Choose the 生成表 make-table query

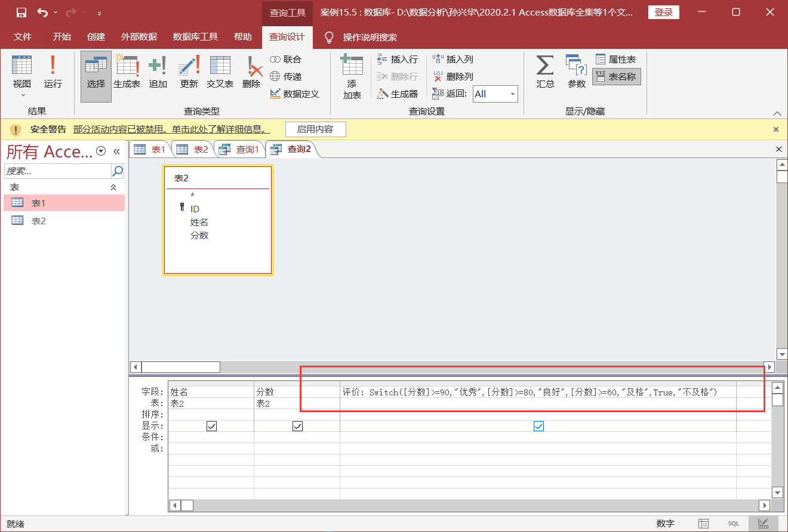pos(127,72)
